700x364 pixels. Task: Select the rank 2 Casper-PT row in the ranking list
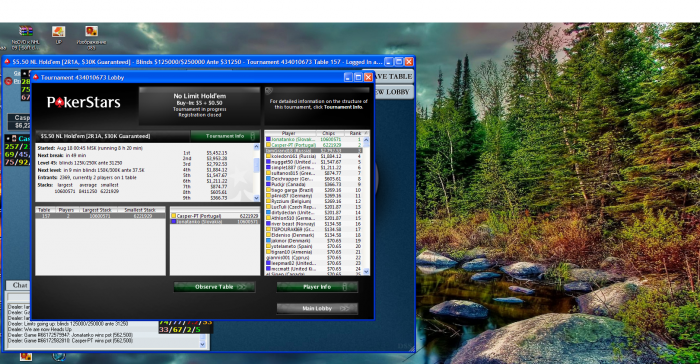point(313,145)
